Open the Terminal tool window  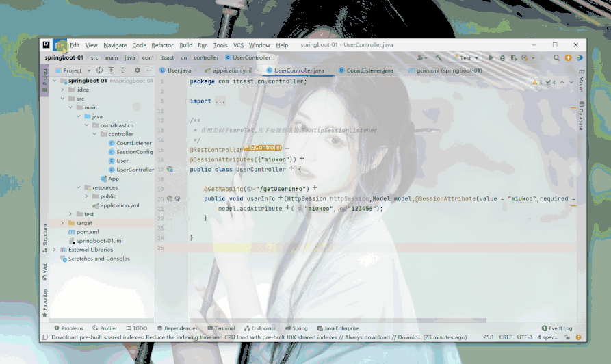coord(221,328)
